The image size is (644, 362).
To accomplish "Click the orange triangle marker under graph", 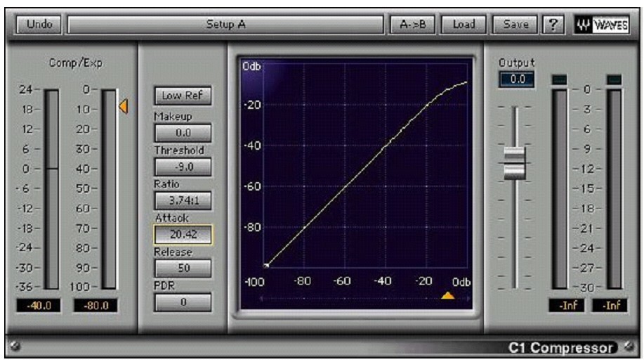I will pos(447,296).
